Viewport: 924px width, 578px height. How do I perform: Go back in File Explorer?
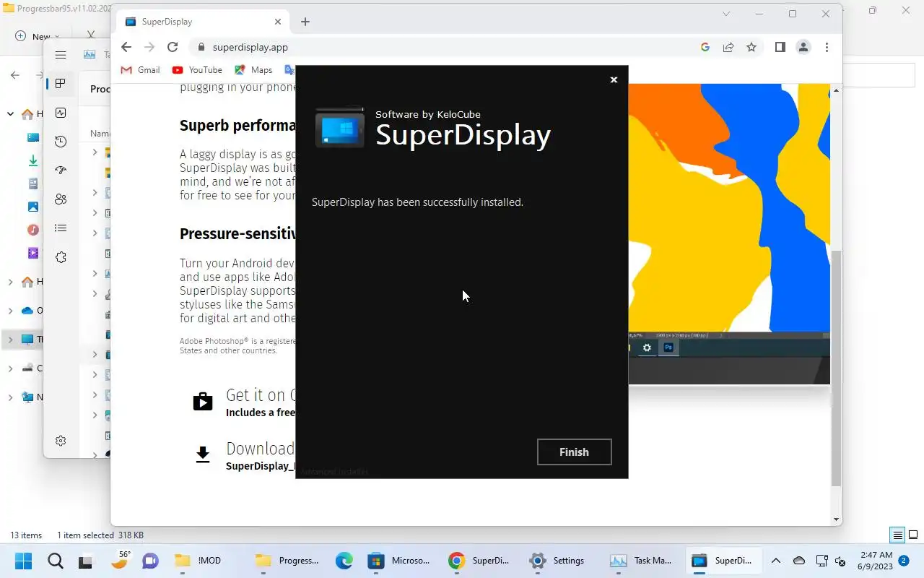tap(14, 75)
